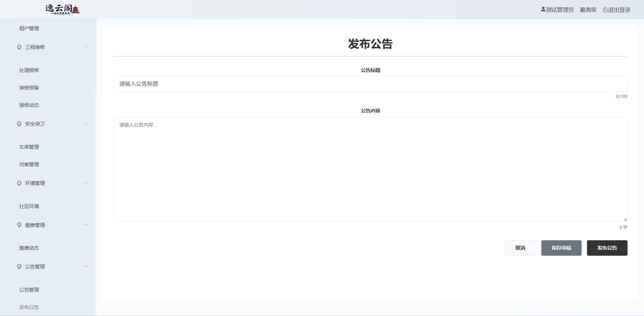This screenshot has height=316, width=644.
Task: Click the location pin icon beside 工程维修
Action: coord(19,47)
